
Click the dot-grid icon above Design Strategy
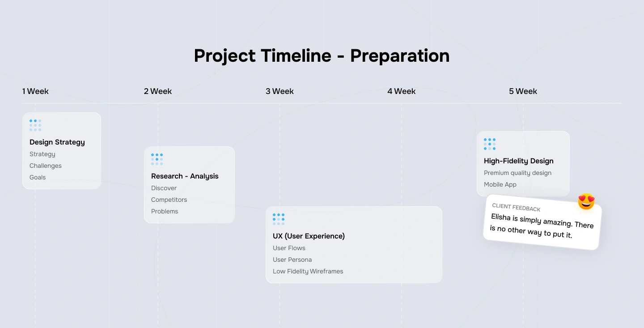click(x=35, y=125)
